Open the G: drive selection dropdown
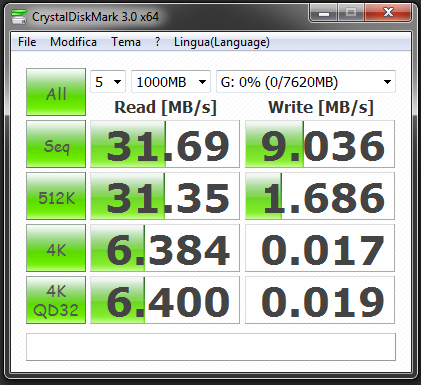The height and width of the screenshot is (385, 421). pos(306,82)
